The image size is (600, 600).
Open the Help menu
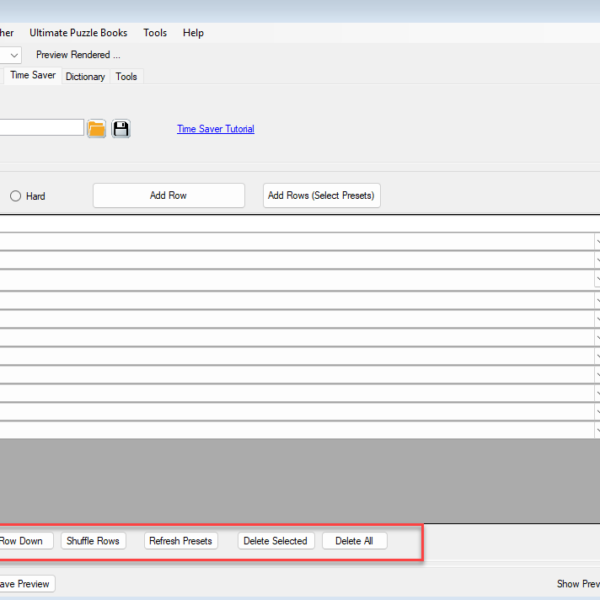tap(193, 33)
